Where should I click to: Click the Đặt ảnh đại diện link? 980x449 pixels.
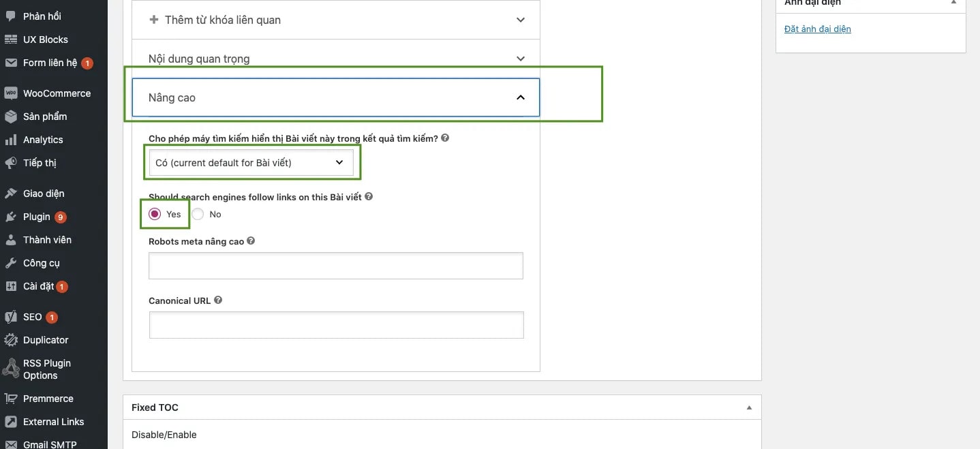[817, 29]
